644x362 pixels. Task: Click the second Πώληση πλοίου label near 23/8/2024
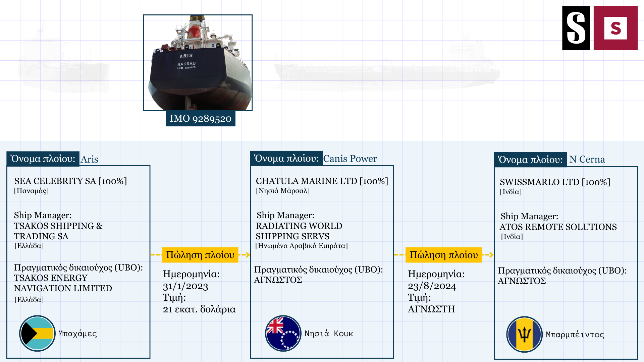443,255
